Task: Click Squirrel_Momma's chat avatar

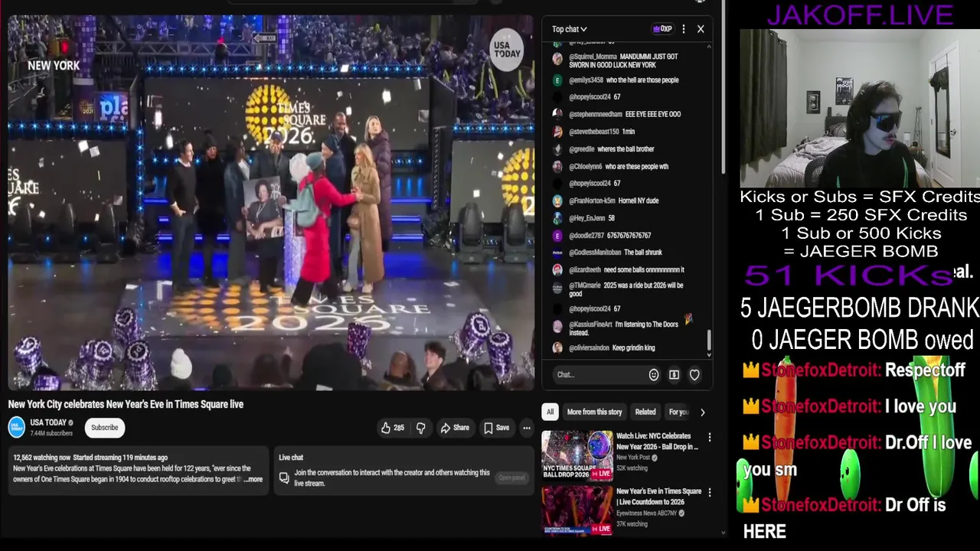Action: click(557, 59)
